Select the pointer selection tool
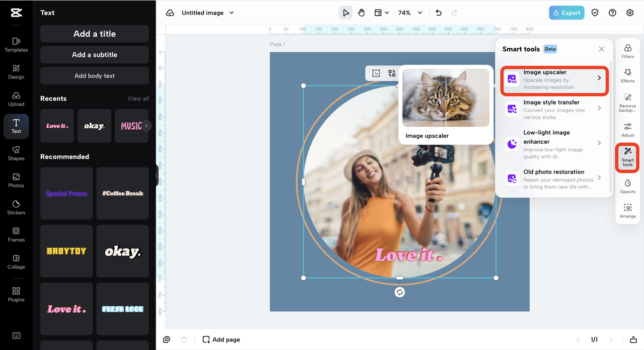Image resolution: width=644 pixels, height=350 pixels. 346,13
